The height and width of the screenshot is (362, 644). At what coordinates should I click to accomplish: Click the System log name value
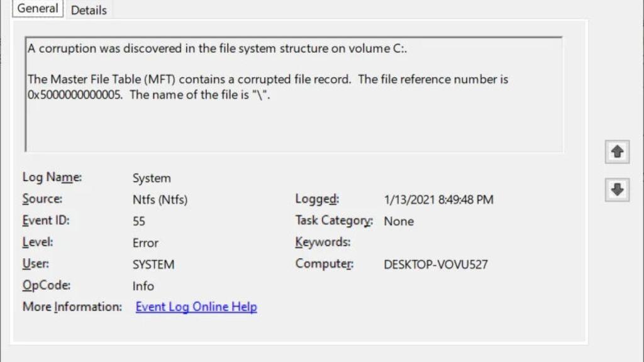[x=151, y=178]
